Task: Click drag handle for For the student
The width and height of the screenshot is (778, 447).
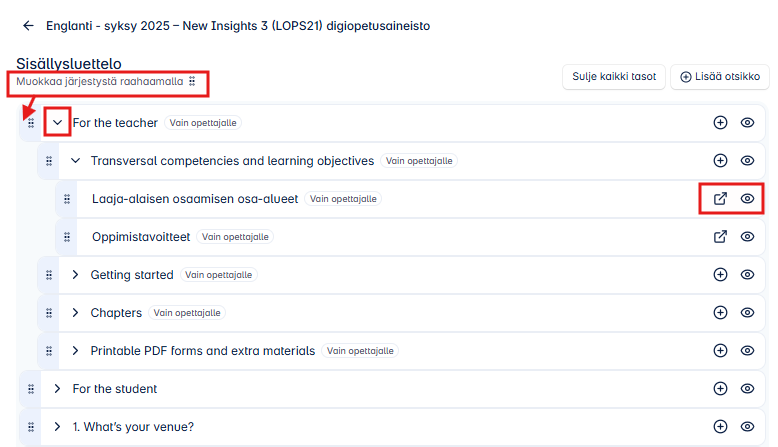Action: tap(31, 389)
